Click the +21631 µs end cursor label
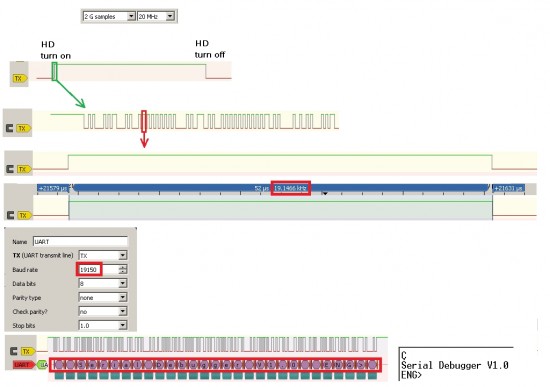Screen dimensions: 550x387 coord(509,188)
